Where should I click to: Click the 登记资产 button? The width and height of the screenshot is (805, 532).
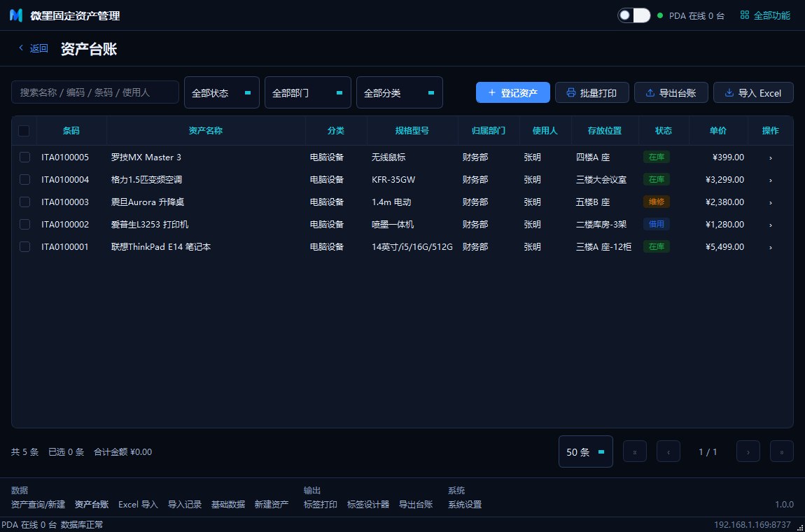513,92
